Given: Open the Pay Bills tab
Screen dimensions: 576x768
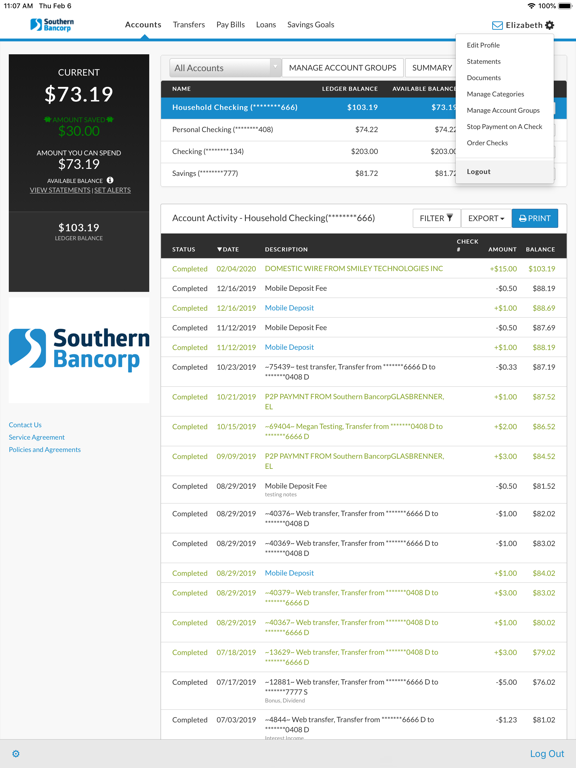Looking at the screenshot, I should point(231,24).
